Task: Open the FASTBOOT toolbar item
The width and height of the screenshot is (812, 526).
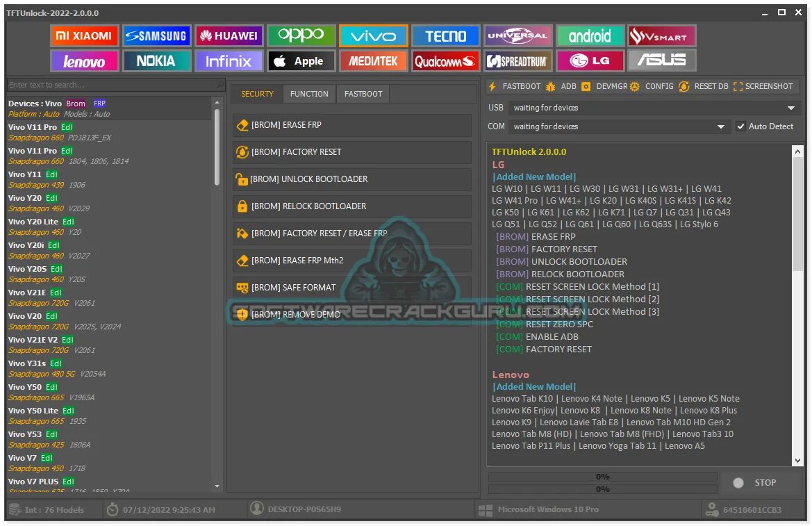Action: click(x=515, y=87)
